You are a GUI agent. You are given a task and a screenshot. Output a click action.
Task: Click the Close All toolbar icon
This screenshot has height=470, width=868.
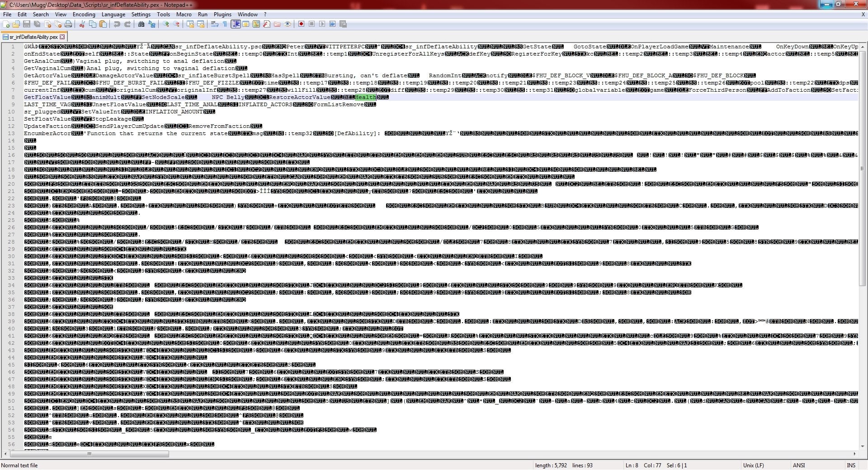point(58,24)
